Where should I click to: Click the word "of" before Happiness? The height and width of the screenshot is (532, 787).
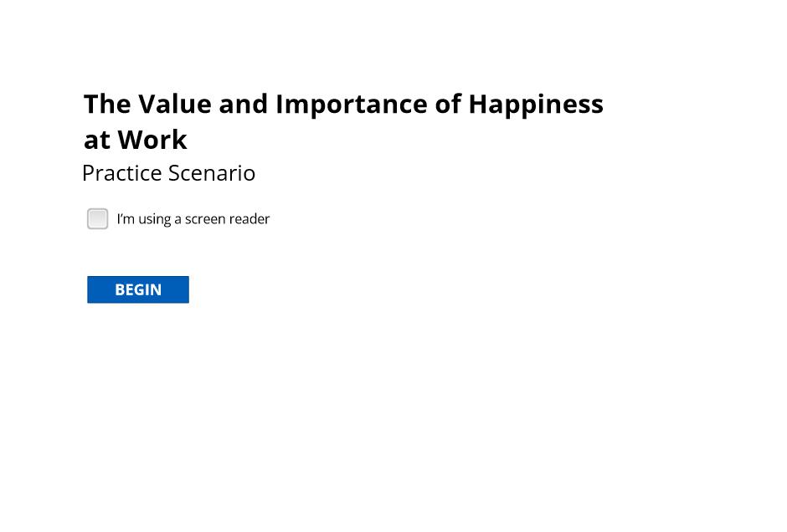[x=448, y=104]
